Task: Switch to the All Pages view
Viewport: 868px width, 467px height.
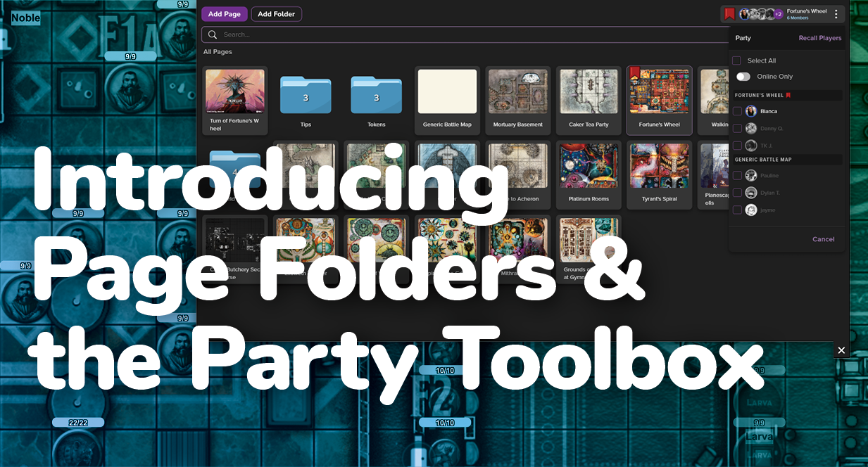Action: point(217,51)
